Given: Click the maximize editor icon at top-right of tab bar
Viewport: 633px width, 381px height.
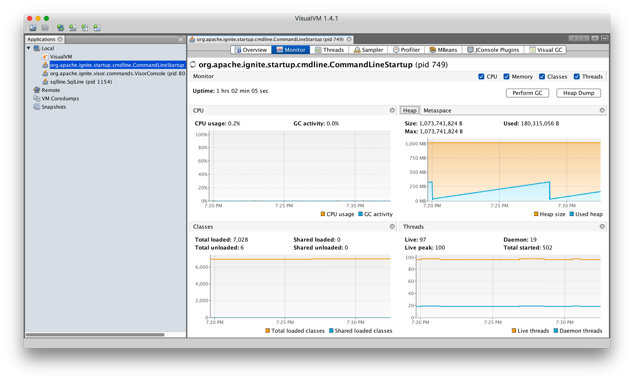Looking at the screenshot, I should (x=604, y=38).
